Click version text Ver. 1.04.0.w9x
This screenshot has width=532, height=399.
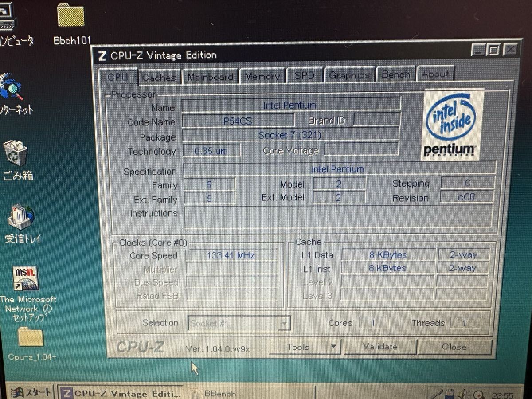(218, 349)
